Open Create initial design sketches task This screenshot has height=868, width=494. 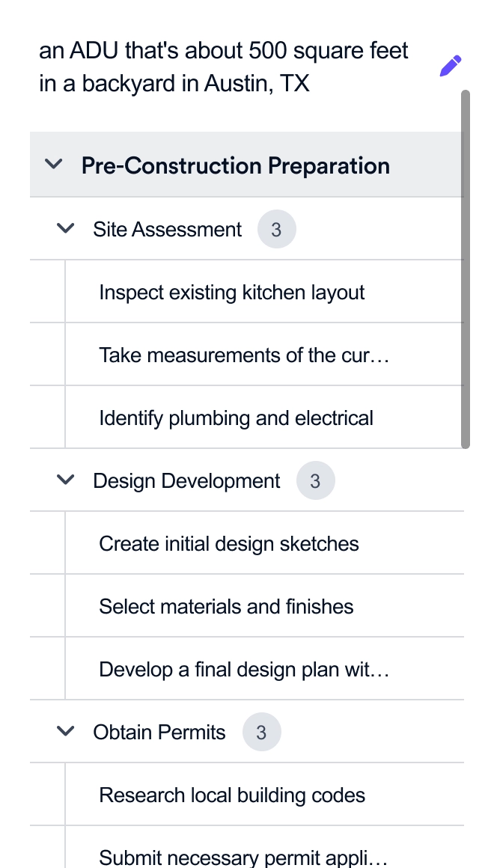(x=228, y=543)
